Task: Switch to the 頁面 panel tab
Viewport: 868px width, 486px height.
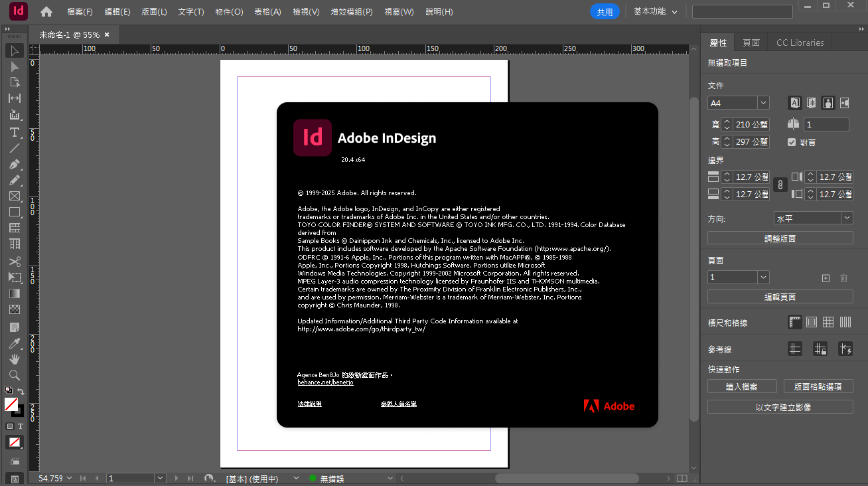Action: (751, 42)
